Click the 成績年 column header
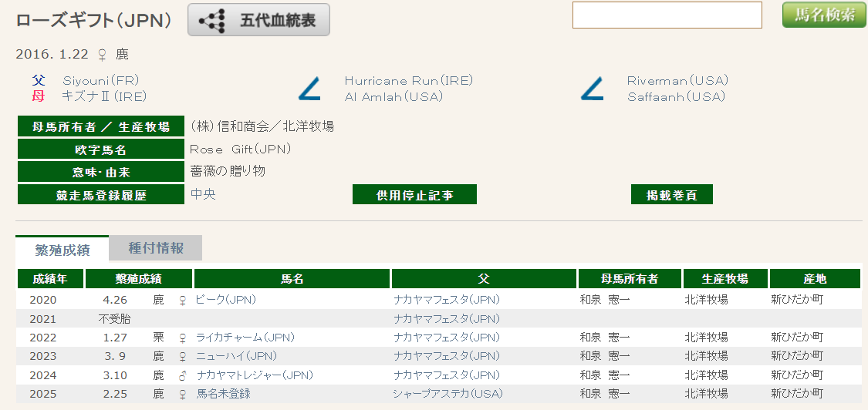Image resolution: width=868 pixels, height=410 pixels. pos(50,279)
